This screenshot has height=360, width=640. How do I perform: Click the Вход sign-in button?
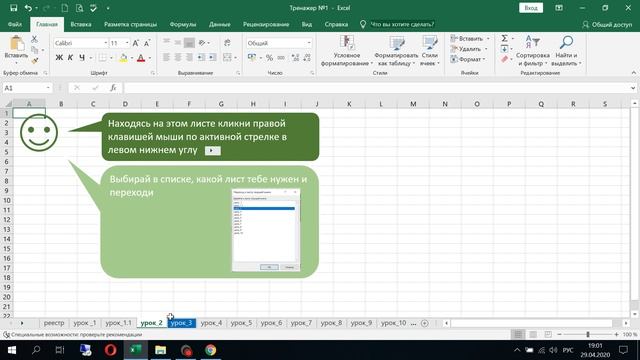531,8
